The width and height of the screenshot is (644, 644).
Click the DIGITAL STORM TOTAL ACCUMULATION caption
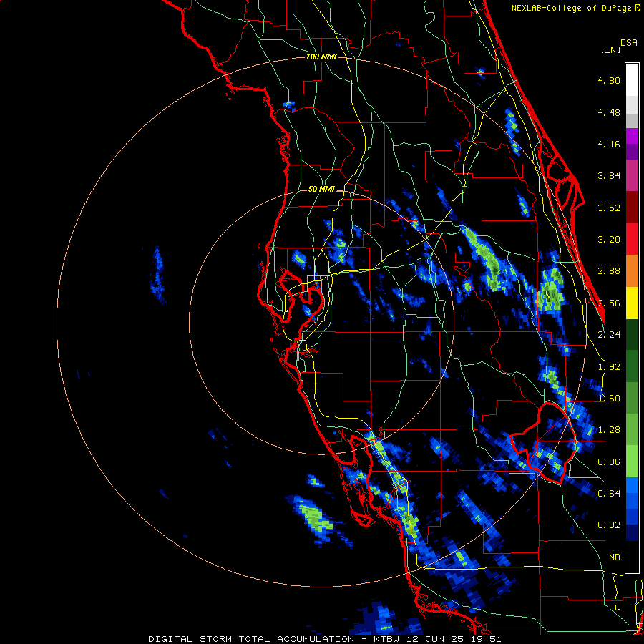pos(251,639)
